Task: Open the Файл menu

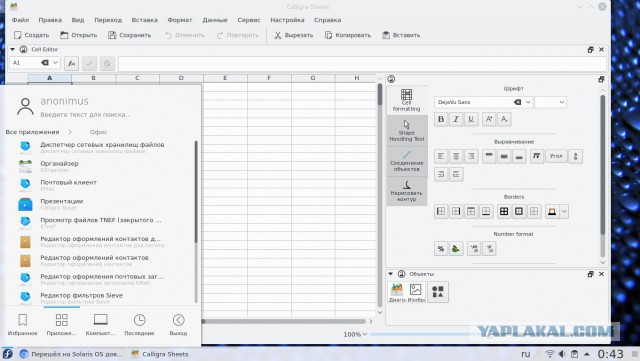Action: click(20, 20)
